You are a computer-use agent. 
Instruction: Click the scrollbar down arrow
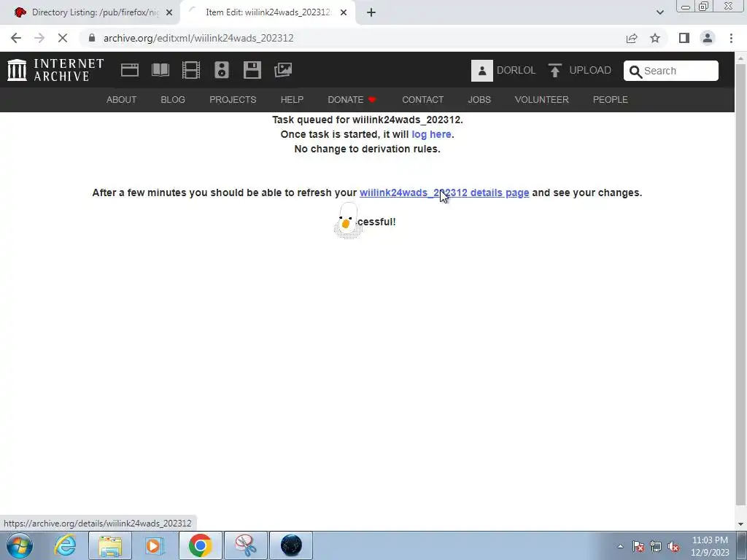coord(741,524)
